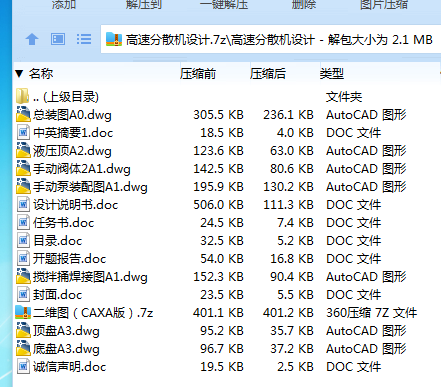Image resolution: width=441 pixels, height=387 pixels.
Task: Select file name 任务书.doc
Action: pyautogui.click(x=64, y=223)
